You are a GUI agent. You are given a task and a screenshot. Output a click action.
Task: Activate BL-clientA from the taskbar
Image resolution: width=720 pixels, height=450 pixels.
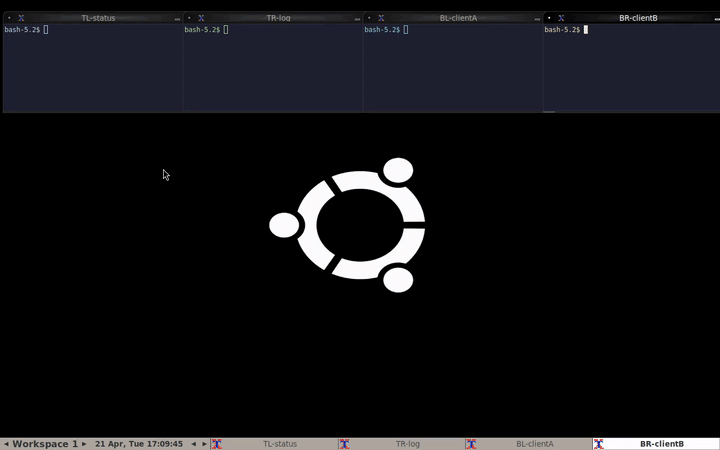click(x=529, y=444)
